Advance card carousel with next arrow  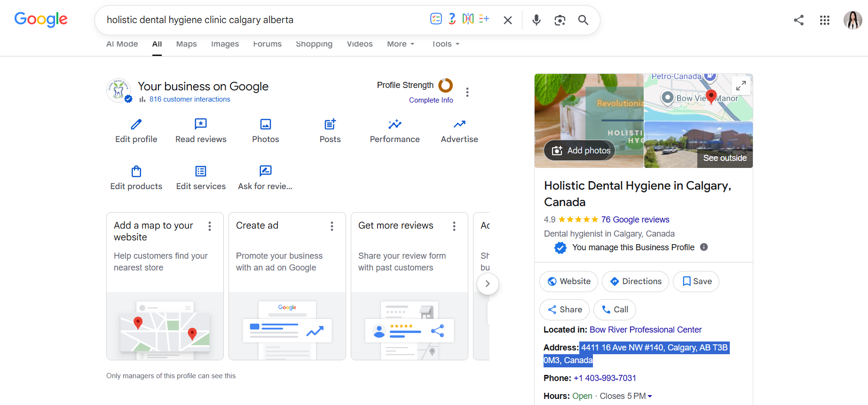click(488, 284)
